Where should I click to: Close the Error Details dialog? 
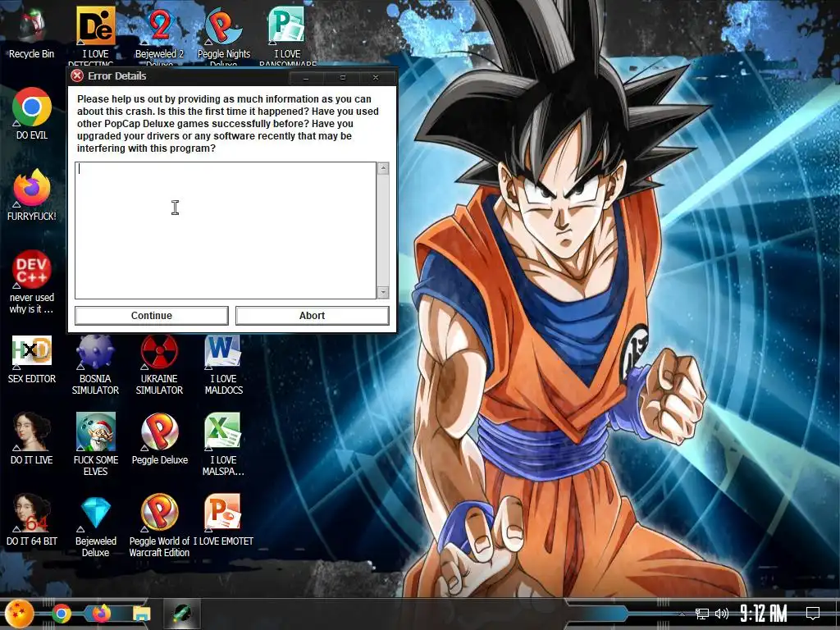point(376,78)
